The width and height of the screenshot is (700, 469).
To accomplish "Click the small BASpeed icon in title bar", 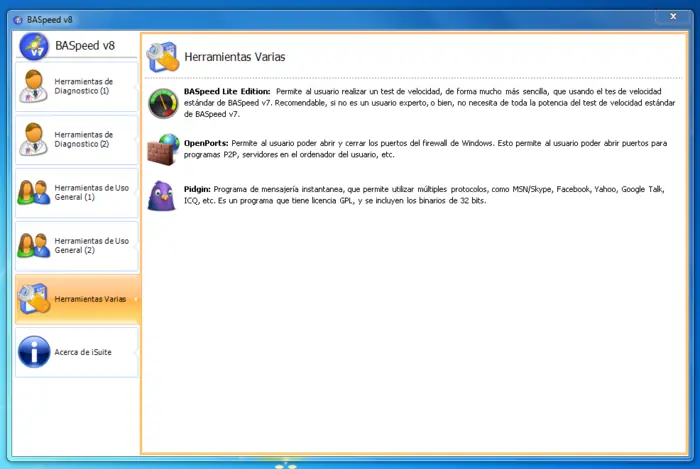I will [18, 20].
